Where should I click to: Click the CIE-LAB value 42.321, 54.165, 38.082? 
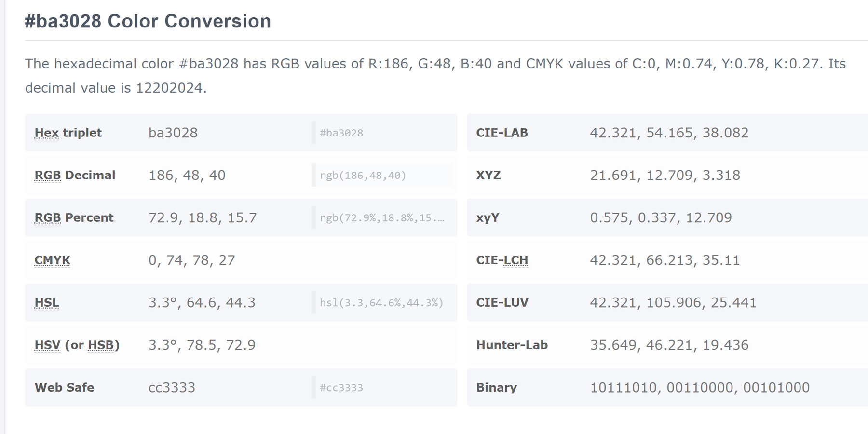pyautogui.click(x=669, y=133)
